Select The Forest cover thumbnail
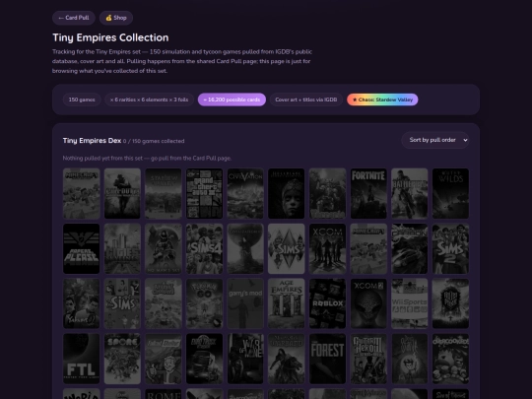Image resolution: width=532 pixels, height=399 pixels. [x=327, y=359]
